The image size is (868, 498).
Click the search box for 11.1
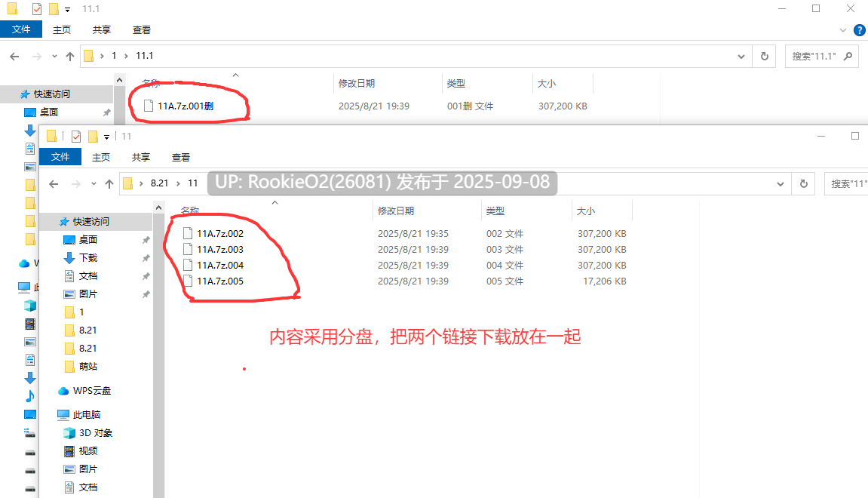(x=821, y=56)
